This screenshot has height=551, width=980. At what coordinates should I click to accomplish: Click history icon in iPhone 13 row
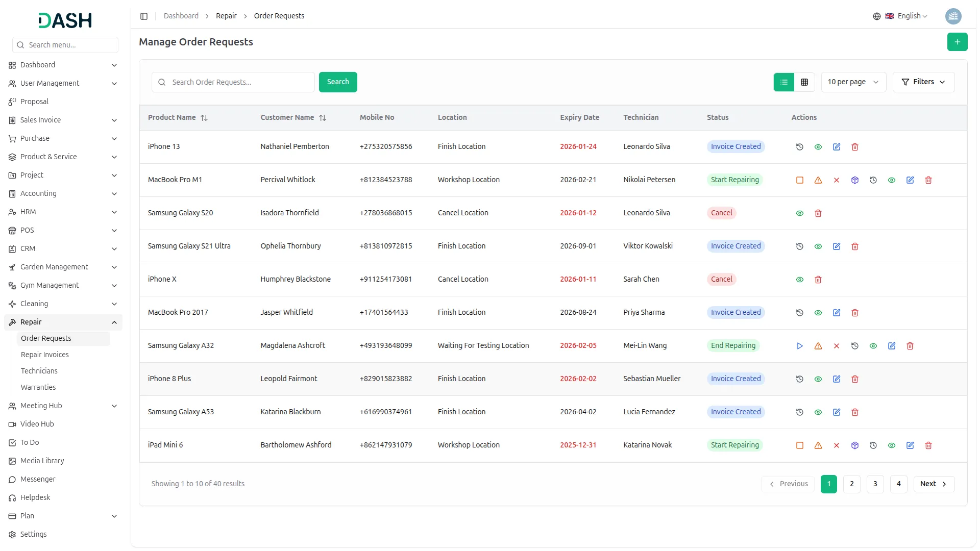[x=800, y=147]
